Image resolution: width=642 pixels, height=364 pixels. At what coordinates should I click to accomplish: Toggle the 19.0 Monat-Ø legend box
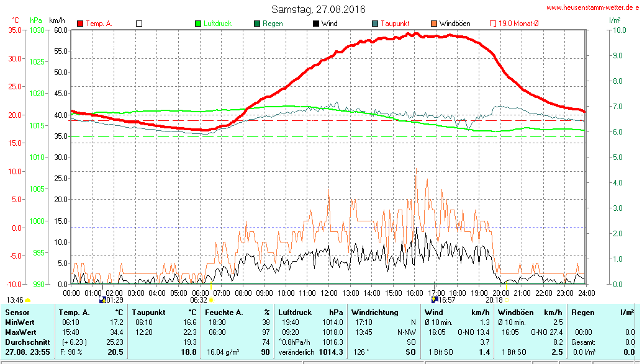coord(494,24)
